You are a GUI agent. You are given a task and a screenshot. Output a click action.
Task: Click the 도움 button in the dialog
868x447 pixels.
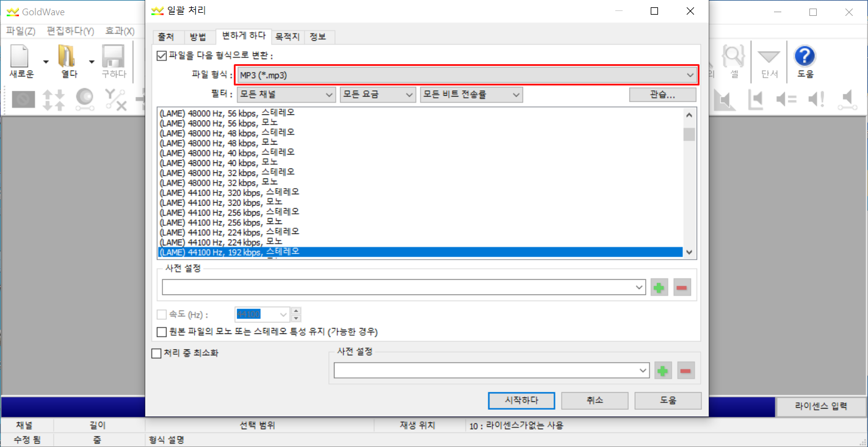[x=668, y=401]
